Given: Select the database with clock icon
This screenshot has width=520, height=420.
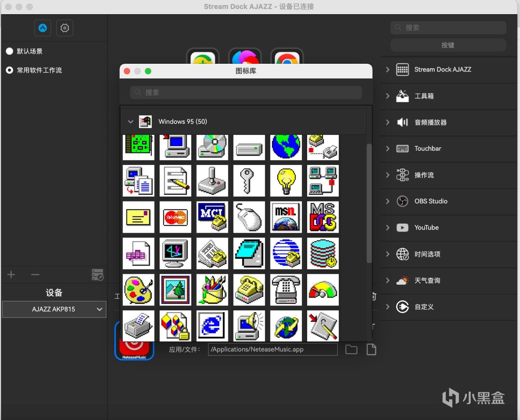Looking at the screenshot, I should click(323, 254).
